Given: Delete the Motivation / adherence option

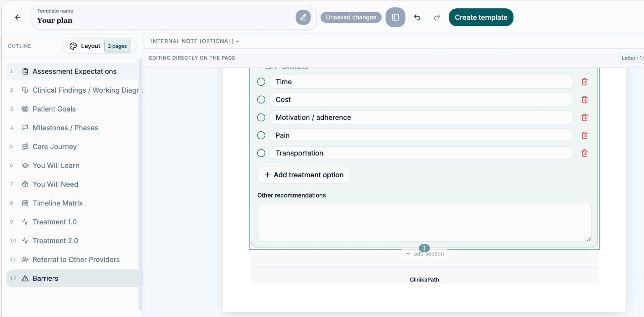Looking at the screenshot, I should tap(585, 118).
